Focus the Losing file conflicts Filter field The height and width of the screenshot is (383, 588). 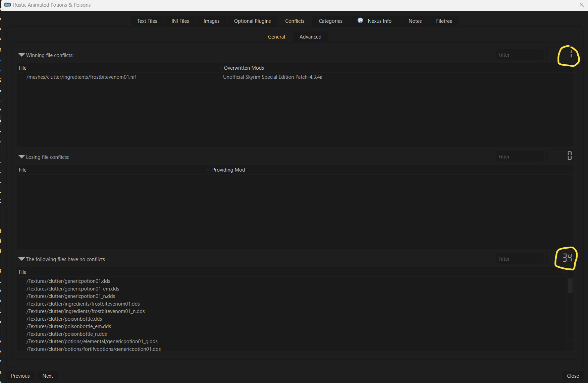click(x=520, y=157)
